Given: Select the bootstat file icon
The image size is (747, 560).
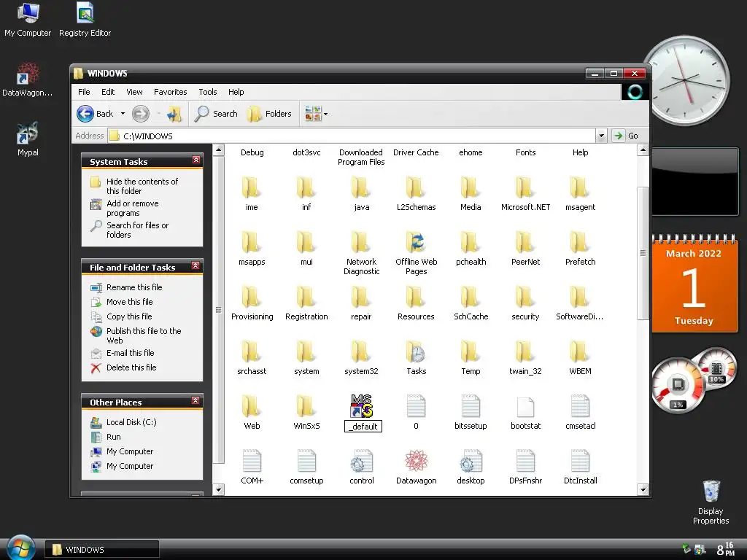Looking at the screenshot, I should (525, 407).
